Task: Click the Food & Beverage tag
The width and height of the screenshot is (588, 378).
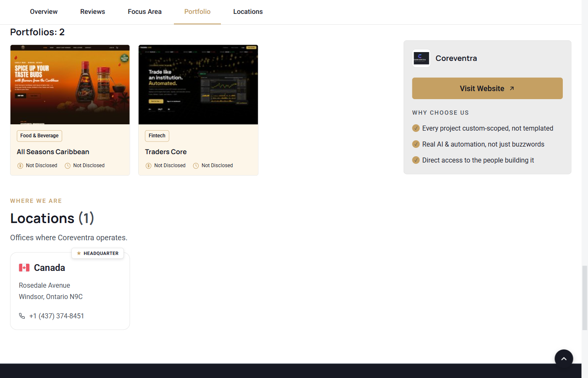Action: [x=39, y=136]
